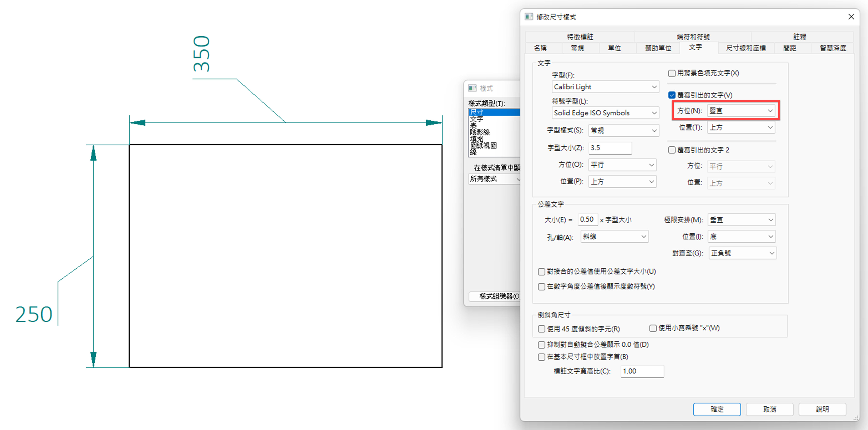Enable 覆寫引出的文字 2 checkbox
This screenshot has width=868, height=430.
(672, 150)
